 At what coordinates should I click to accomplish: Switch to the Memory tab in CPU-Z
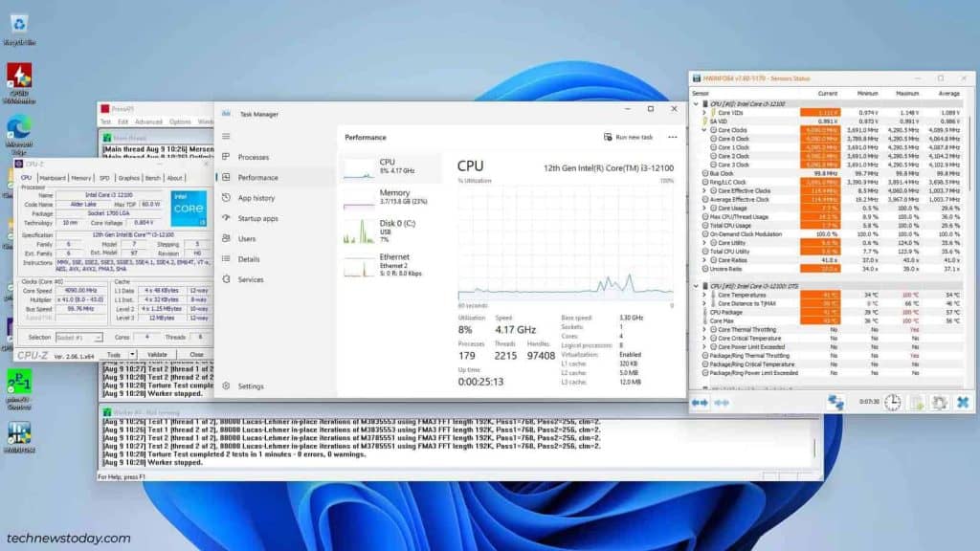[x=81, y=178]
